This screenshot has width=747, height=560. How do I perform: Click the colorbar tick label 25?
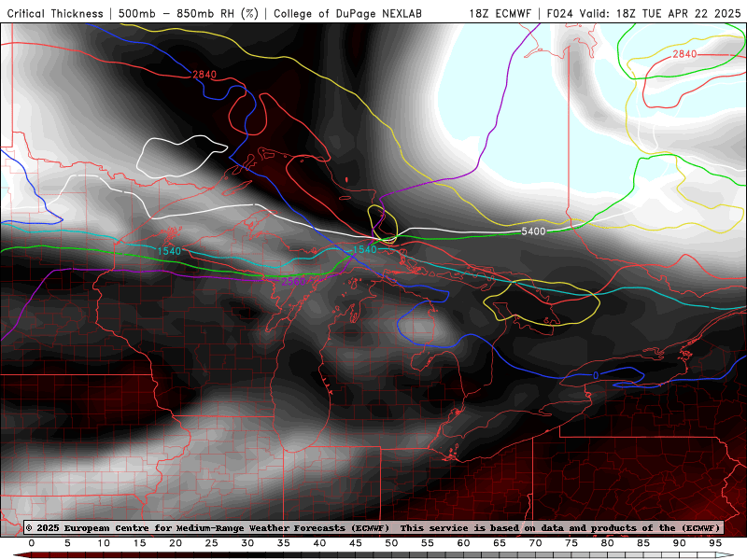(212, 543)
